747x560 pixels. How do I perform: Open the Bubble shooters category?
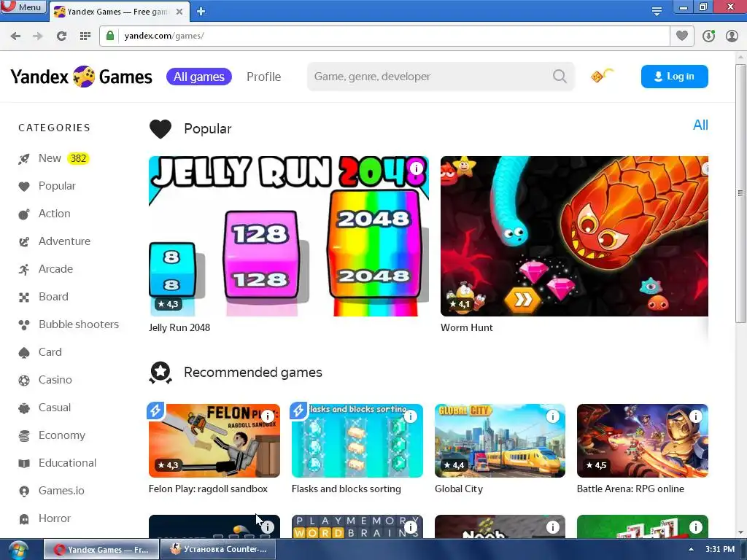69,324
